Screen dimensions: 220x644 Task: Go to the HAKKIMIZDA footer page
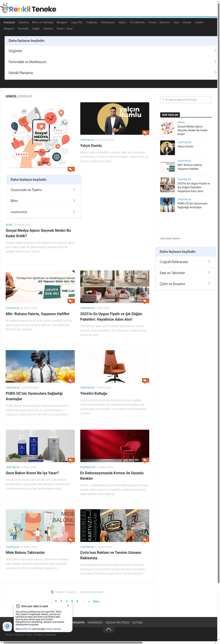click(95, 622)
